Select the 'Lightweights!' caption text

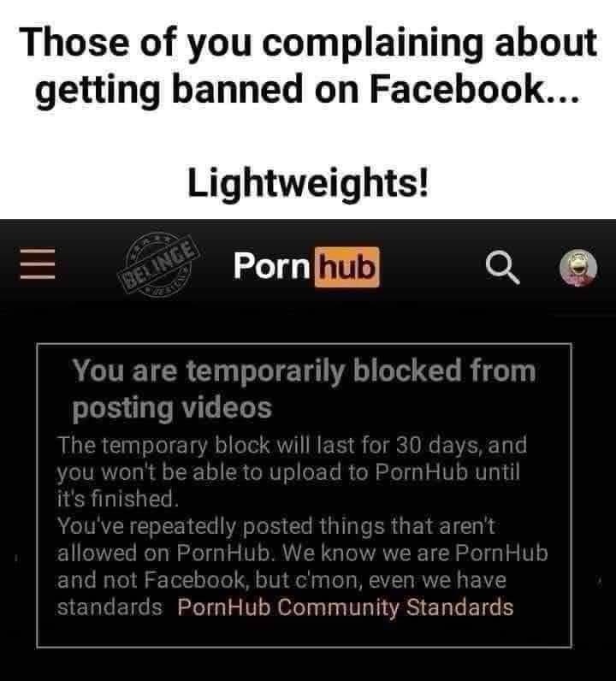pos(308,182)
